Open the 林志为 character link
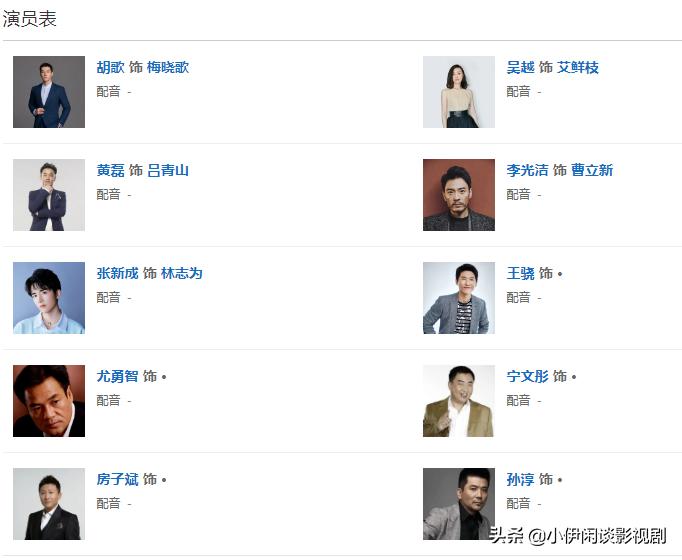Screen dimensions: 682x560 point(182,274)
